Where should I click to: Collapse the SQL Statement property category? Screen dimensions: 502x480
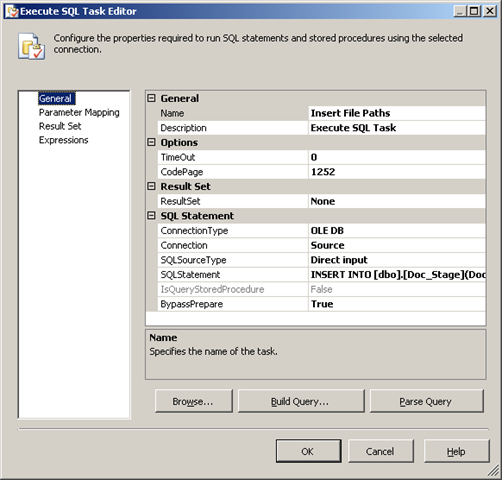(151, 216)
